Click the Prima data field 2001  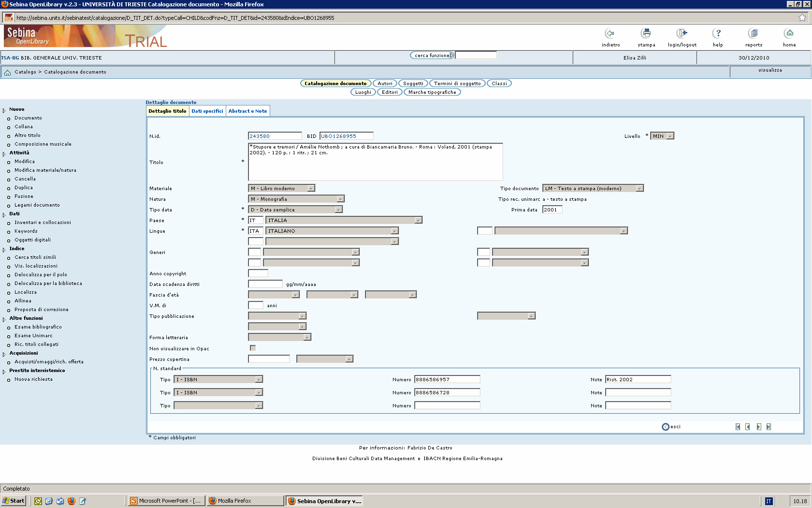[x=552, y=209]
